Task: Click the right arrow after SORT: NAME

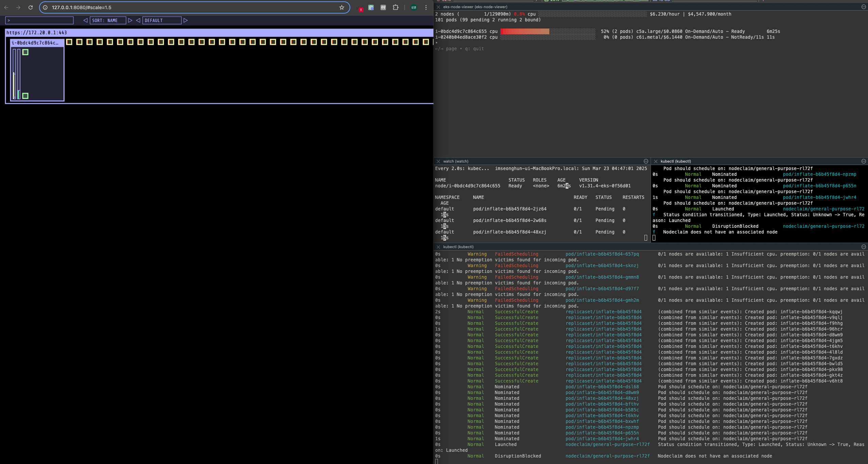Action: [x=130, y=20]
